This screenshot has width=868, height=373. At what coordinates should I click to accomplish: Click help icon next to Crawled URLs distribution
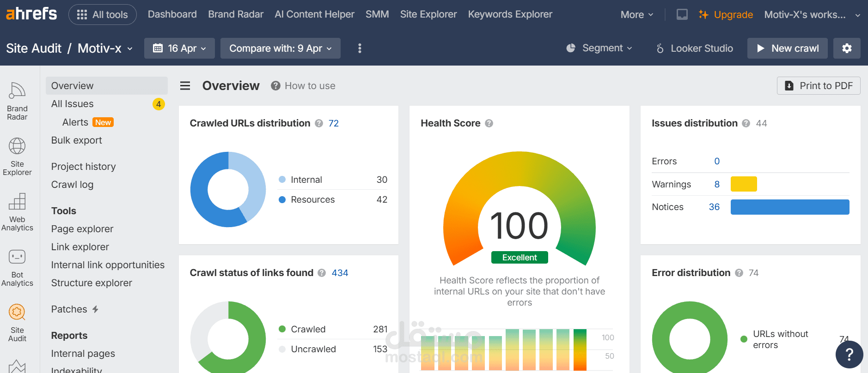319,123
